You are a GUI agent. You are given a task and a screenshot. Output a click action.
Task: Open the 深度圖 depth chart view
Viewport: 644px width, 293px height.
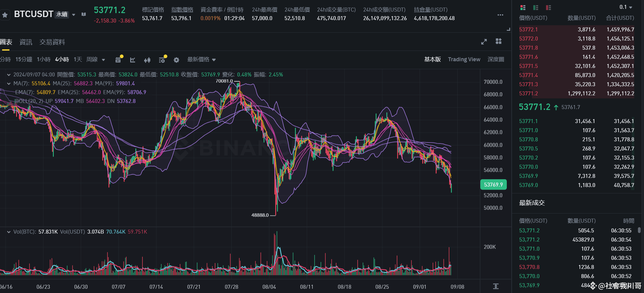(x=496, y=59)
